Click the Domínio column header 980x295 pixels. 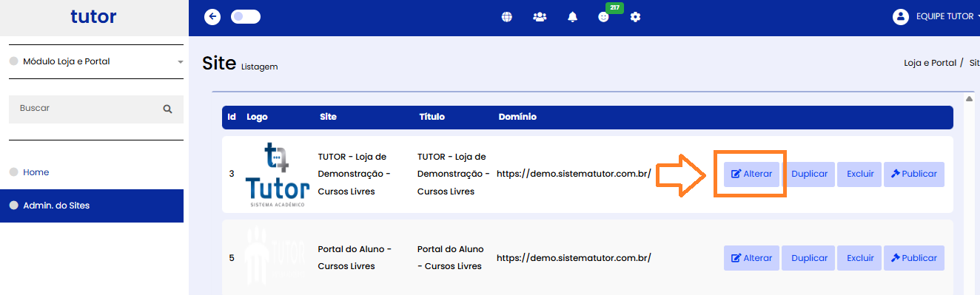click(517, 117)
